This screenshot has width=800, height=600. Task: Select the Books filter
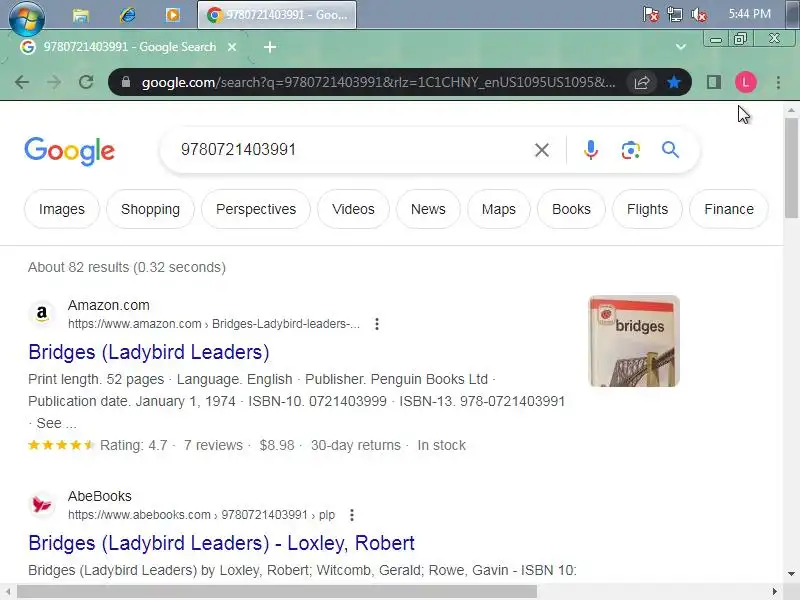coord(571,209)
